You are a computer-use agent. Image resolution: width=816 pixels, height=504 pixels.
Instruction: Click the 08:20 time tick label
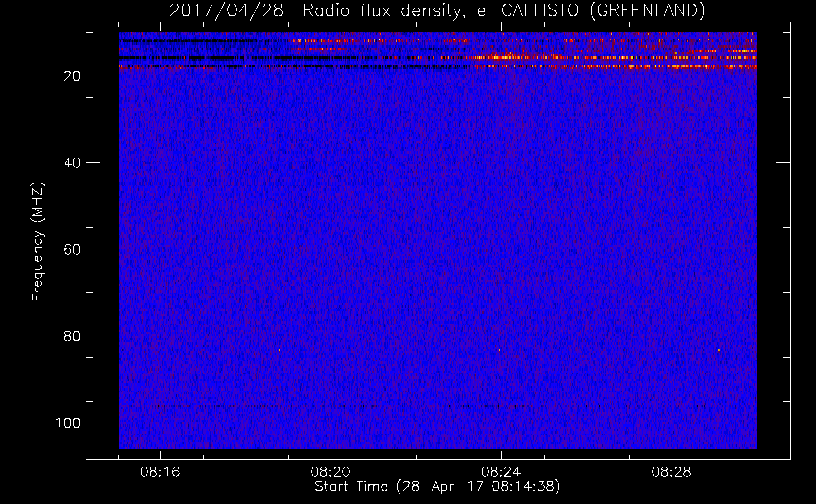331,472
